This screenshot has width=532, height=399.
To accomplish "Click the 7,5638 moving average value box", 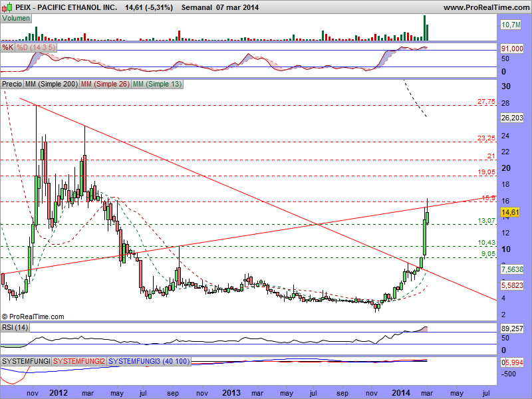I will click(x=512, y=269).
